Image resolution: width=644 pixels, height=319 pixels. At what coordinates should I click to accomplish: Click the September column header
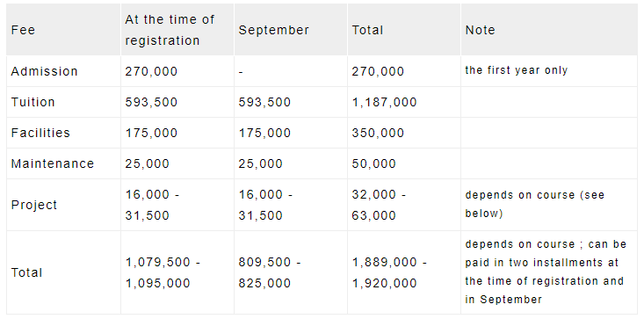(x=273, y=30)
